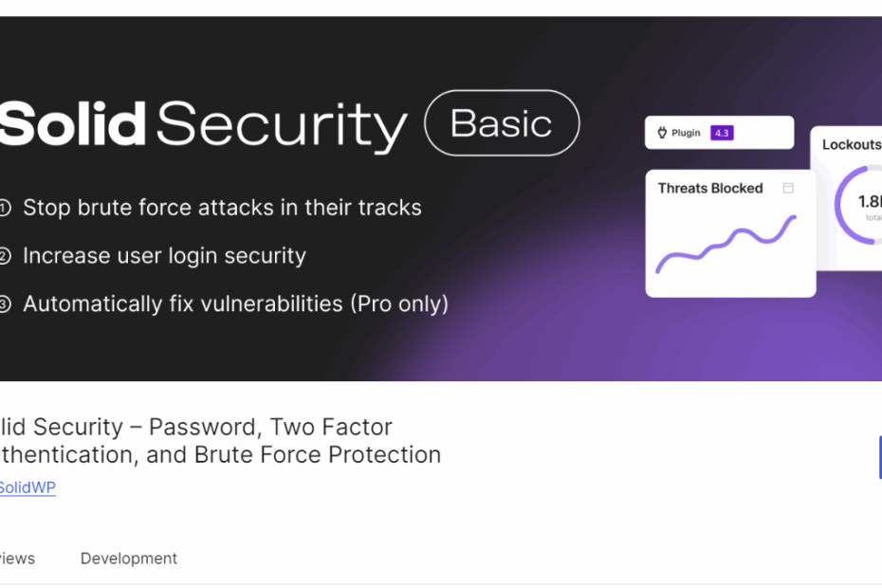882x588 pixels.
Task: Click the circled number 1 bullet icon
Action: (4, 209)
